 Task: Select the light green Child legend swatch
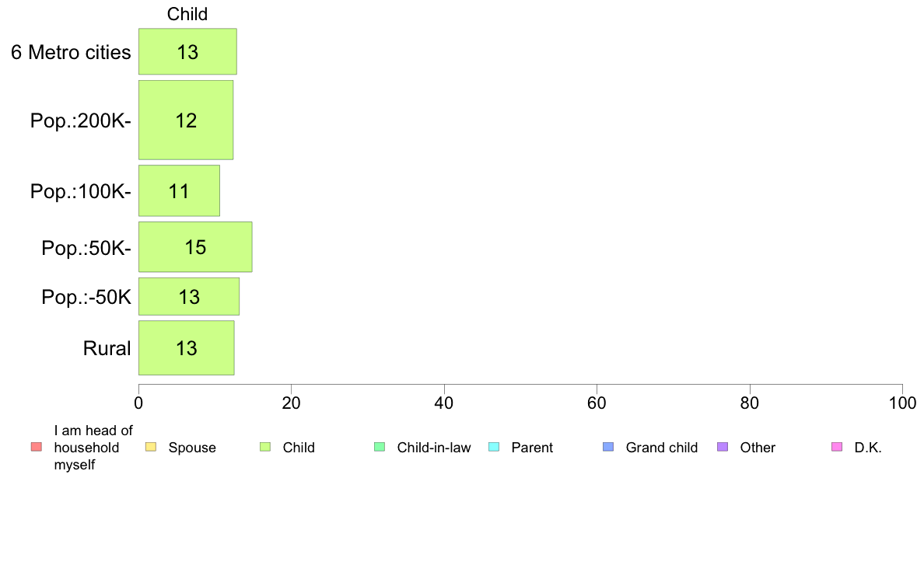pos(265,447)
